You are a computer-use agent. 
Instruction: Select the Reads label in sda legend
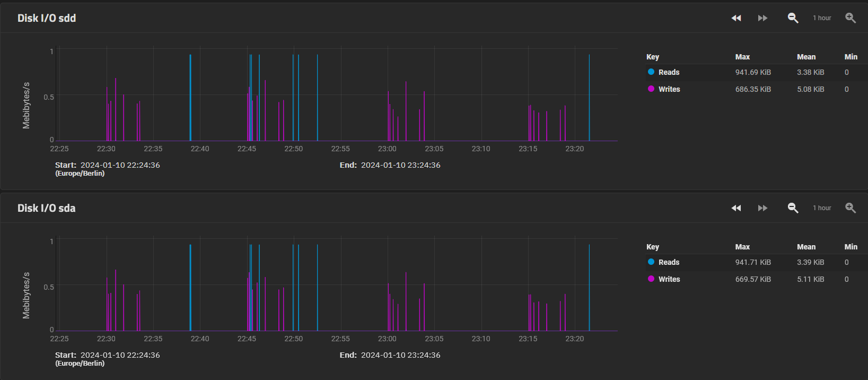[669, 262]
